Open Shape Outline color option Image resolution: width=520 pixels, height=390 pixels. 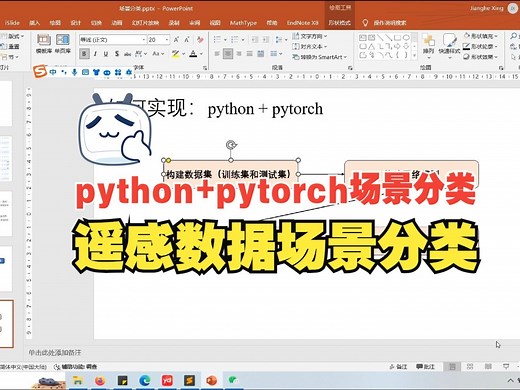[480, 46]
